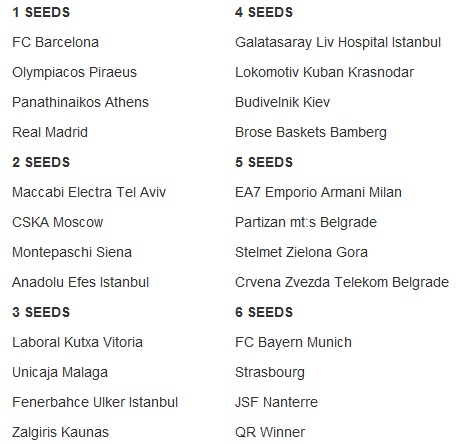Select FC Bayern Munich entry
The image size is (459, 444).
[293, 342]
